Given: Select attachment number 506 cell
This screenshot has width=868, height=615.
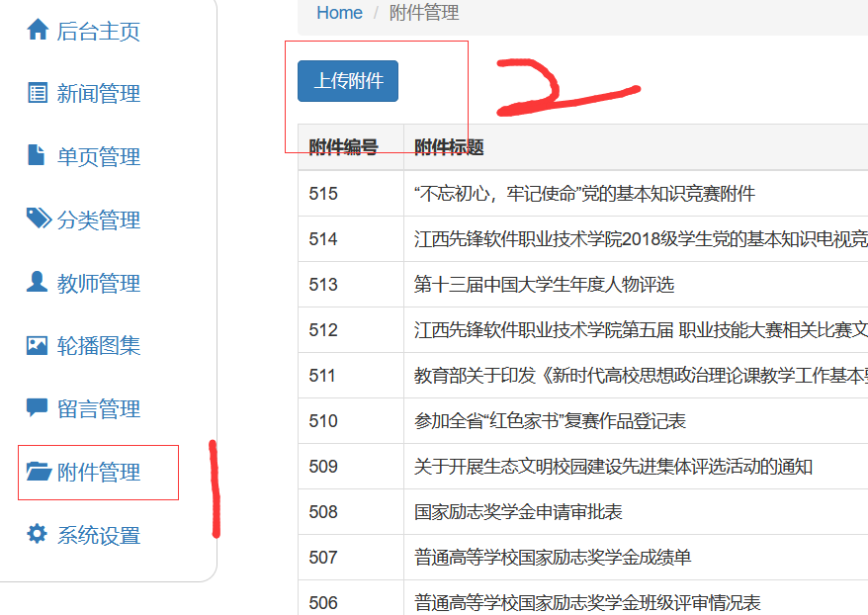Looking at the screenshot, I should click(x=351, y=600).
